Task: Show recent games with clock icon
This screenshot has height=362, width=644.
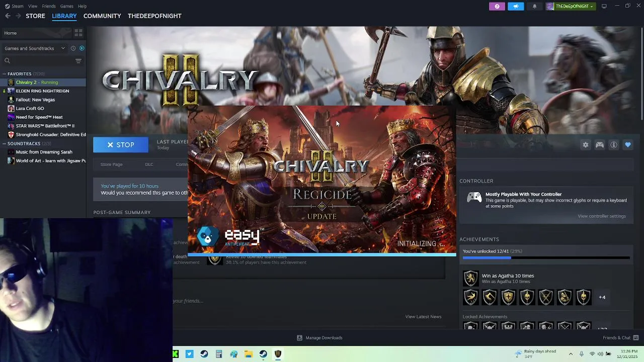Action: tap(73, 48)
